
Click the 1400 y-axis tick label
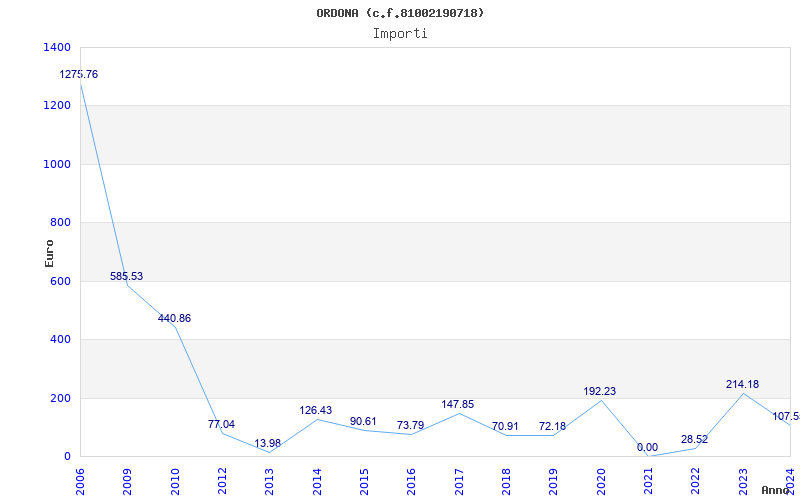[57, 48]
